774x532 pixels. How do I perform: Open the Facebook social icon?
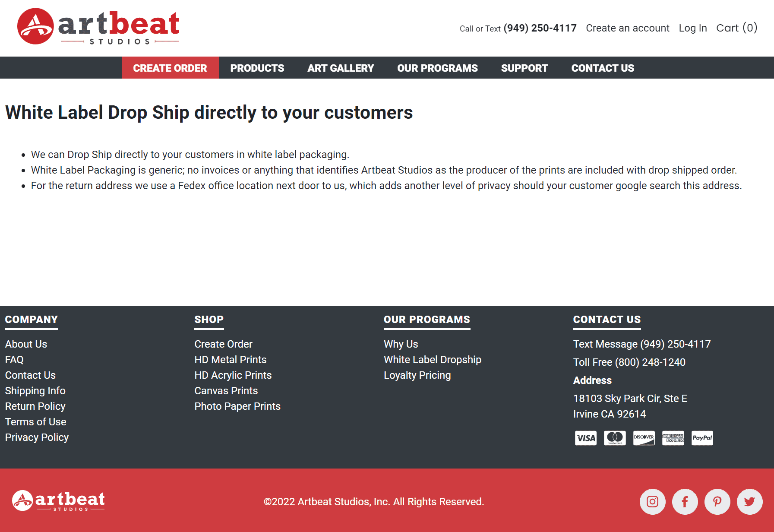pos(685,501)
